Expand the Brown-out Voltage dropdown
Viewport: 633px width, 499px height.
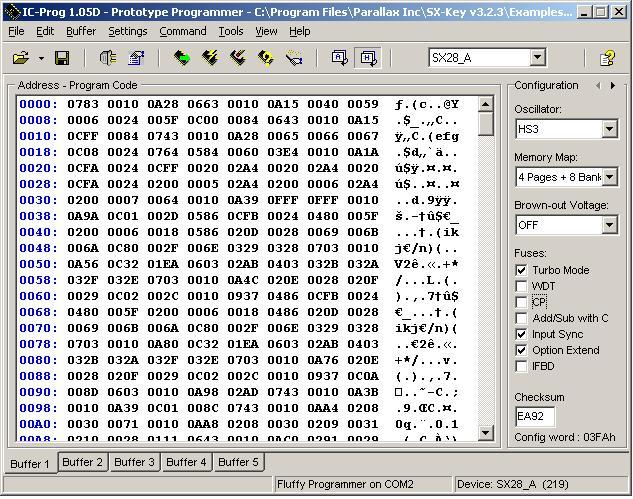tap(610, 225)
